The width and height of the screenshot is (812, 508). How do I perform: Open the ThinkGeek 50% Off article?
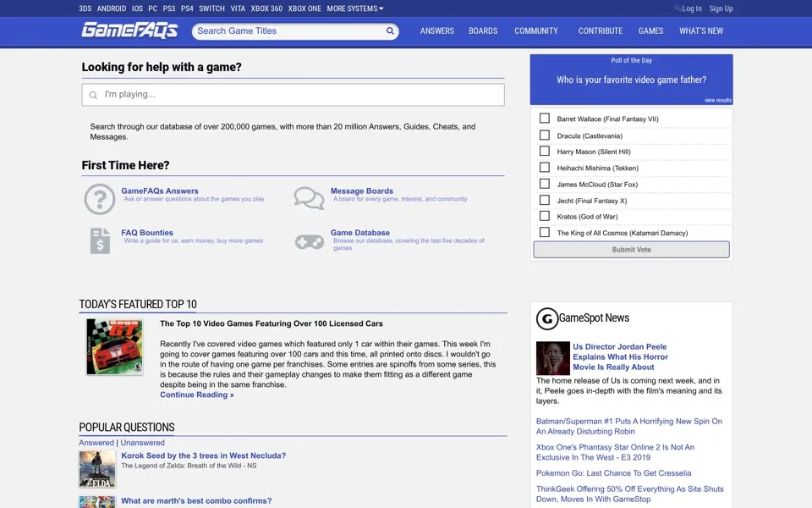(x=629, y=494)
